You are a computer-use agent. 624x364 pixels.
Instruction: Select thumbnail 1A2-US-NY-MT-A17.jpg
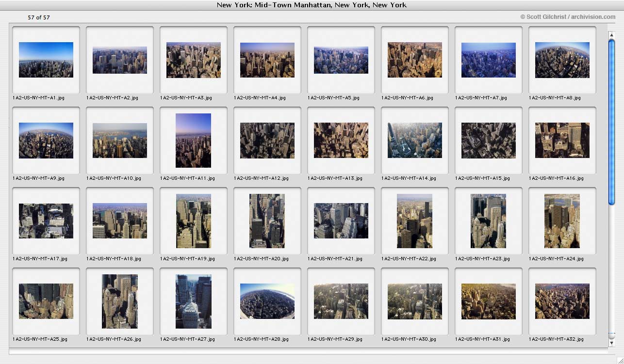click(x=46, y=221)
